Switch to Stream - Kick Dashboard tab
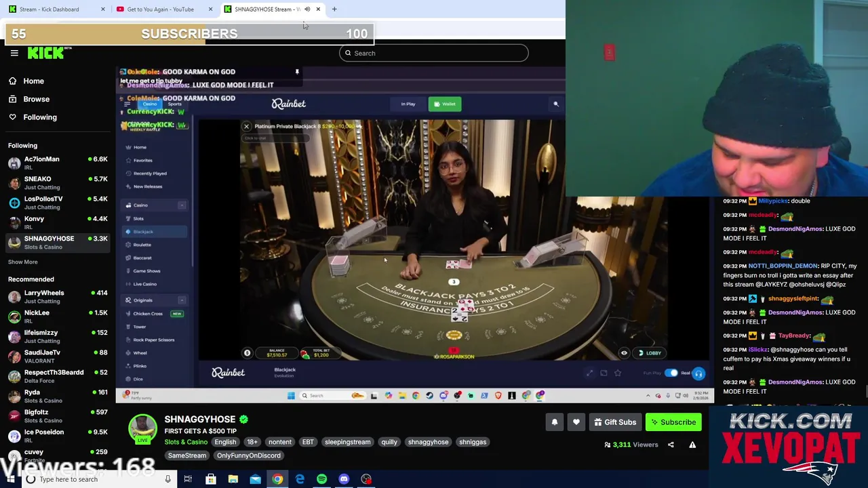The image size is (868, 488). tap(57, 9)
